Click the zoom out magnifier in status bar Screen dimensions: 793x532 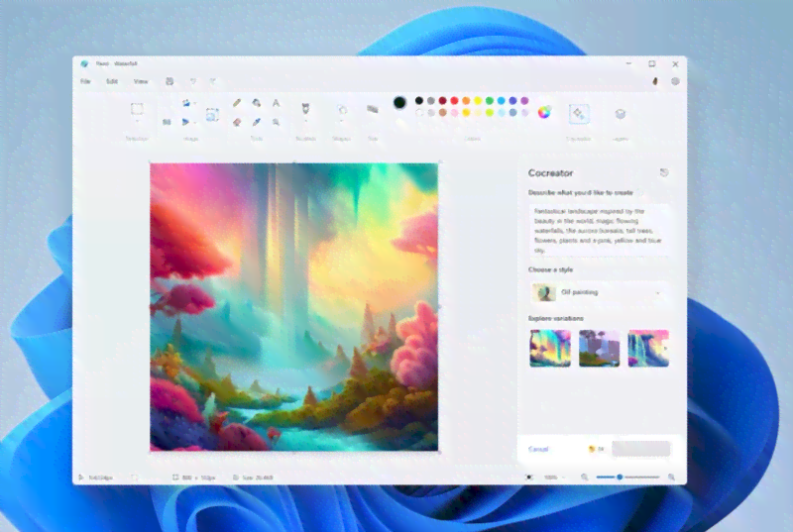coord(585,477)
